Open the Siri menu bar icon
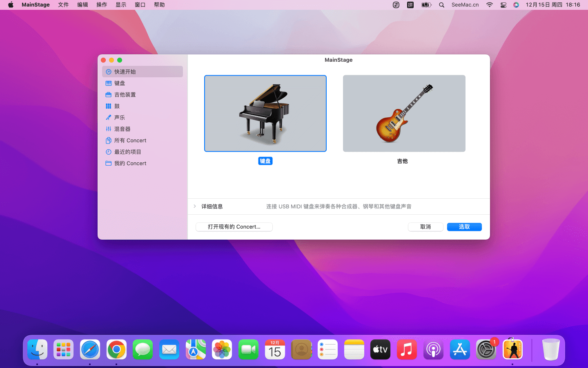The image size is (588, 368). (516, 5)
